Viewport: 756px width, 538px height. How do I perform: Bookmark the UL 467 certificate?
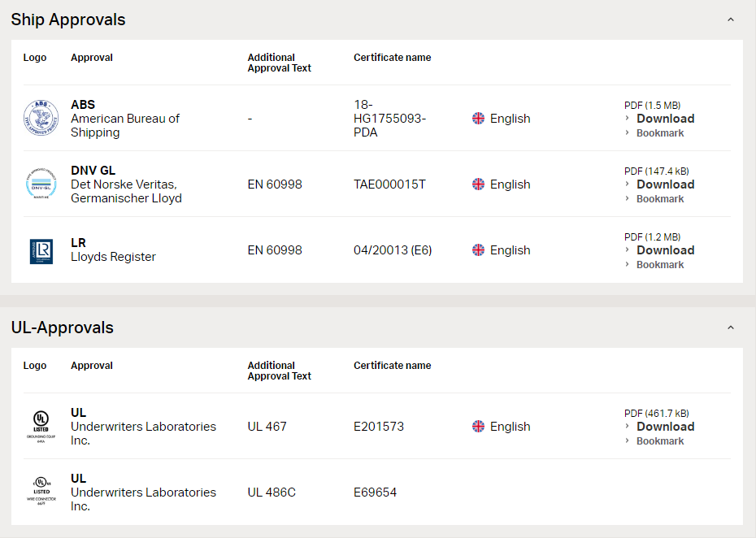pyautogui.click(x=659, y=441)
